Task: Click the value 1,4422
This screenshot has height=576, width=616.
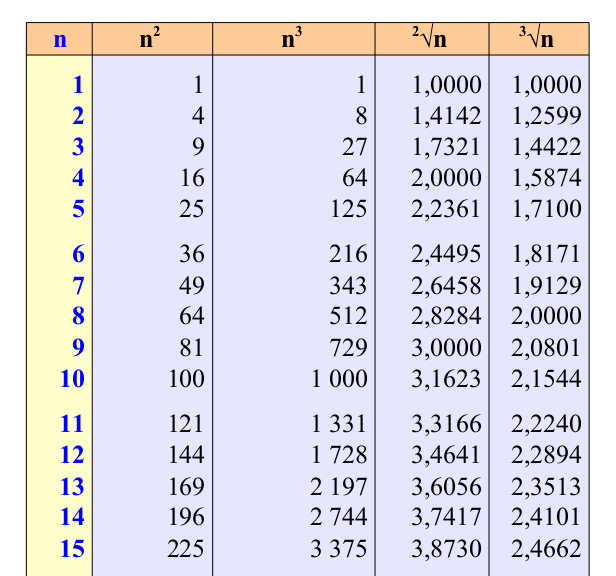Action: point(547,147)
